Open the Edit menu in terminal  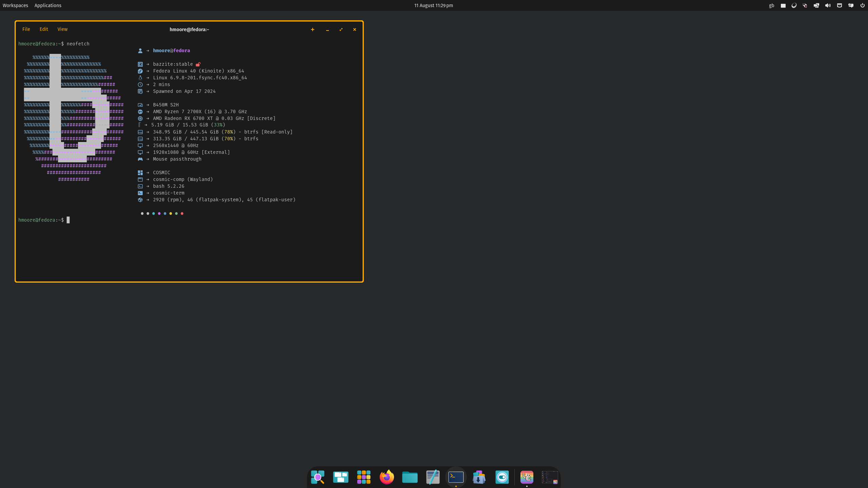pyautogui.click(x=44, y=29)
